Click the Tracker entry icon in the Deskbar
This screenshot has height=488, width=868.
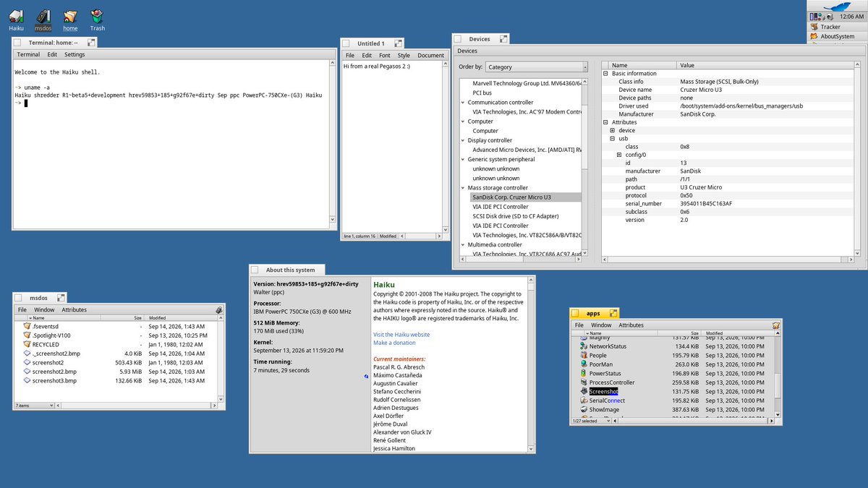(814, 26)
